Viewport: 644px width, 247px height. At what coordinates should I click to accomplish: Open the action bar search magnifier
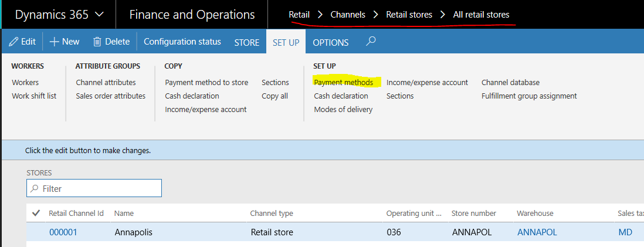click(371, 41)
